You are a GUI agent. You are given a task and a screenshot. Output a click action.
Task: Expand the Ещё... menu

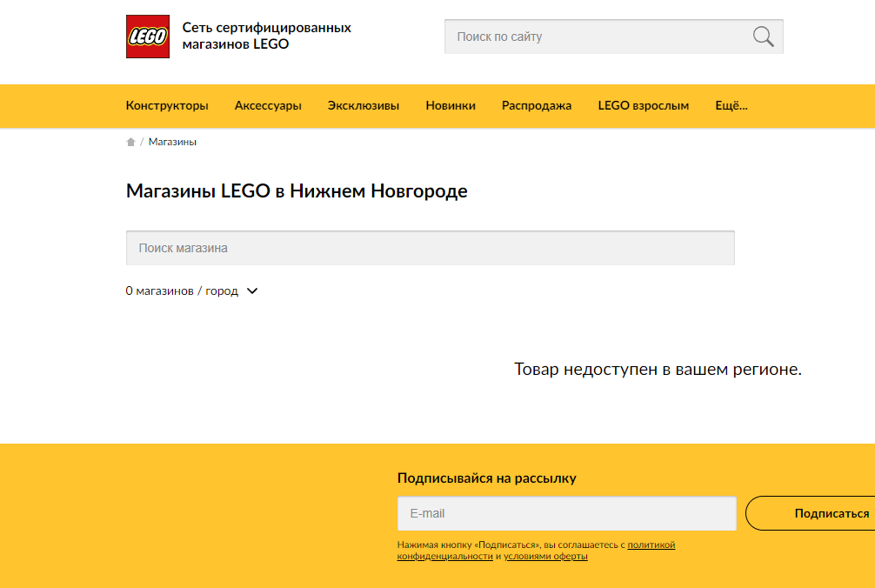coord(731,105)
